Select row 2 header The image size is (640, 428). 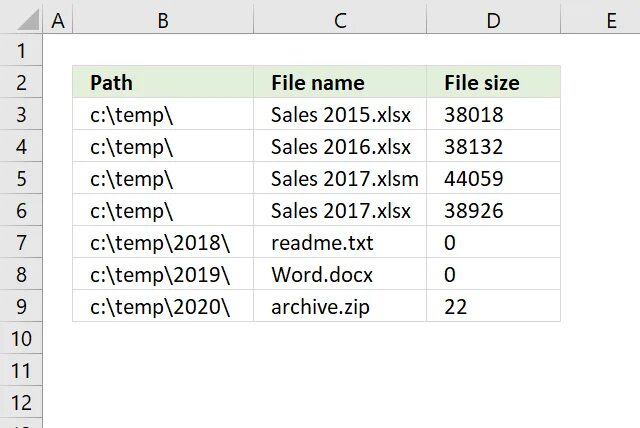(x=22, y=83)
